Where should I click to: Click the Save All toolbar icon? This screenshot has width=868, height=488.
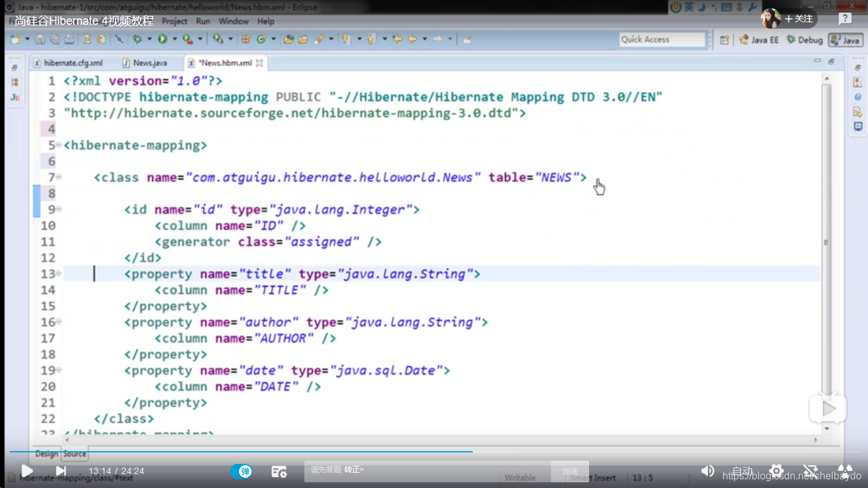tap(55, 39)
